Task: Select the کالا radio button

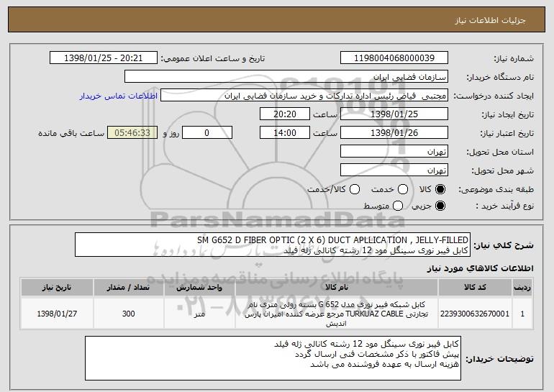Action: pyautogui.click(x=440, y=189)
